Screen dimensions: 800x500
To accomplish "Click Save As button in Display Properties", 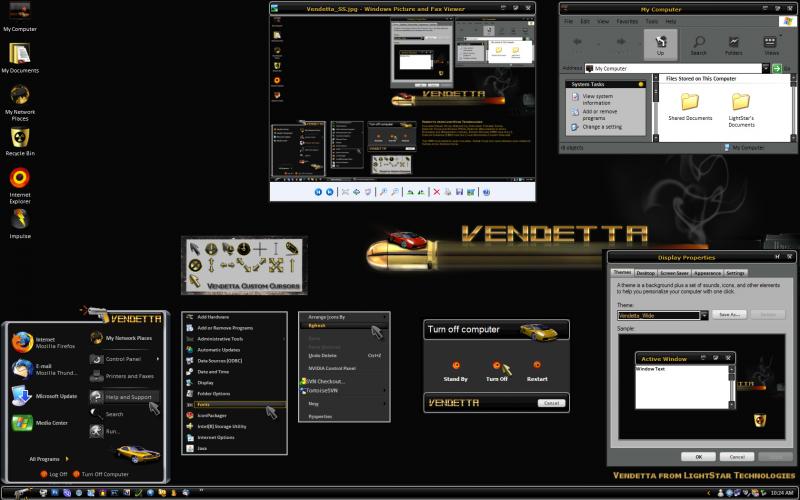I will pos(729,315).
